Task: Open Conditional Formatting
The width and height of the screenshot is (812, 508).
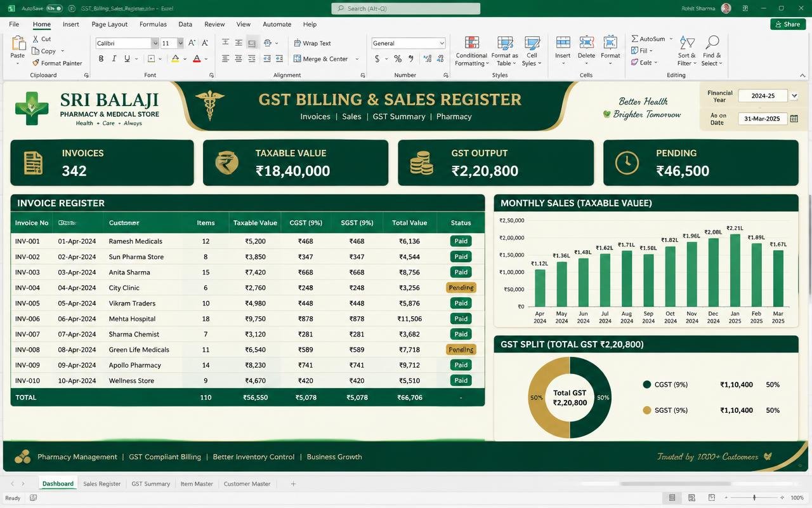Action: 472,51
